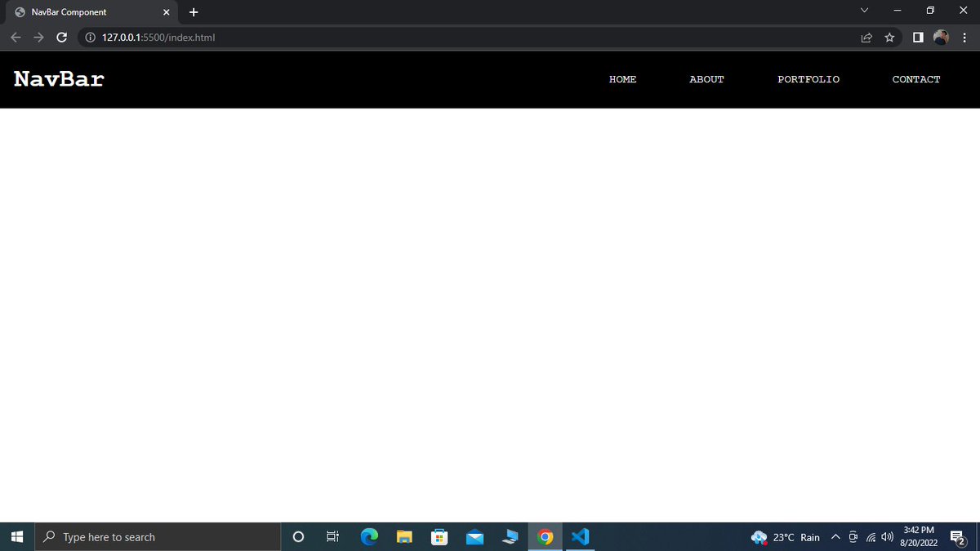
Task: Restore down the Chrome window
Action: coord(930,11)
